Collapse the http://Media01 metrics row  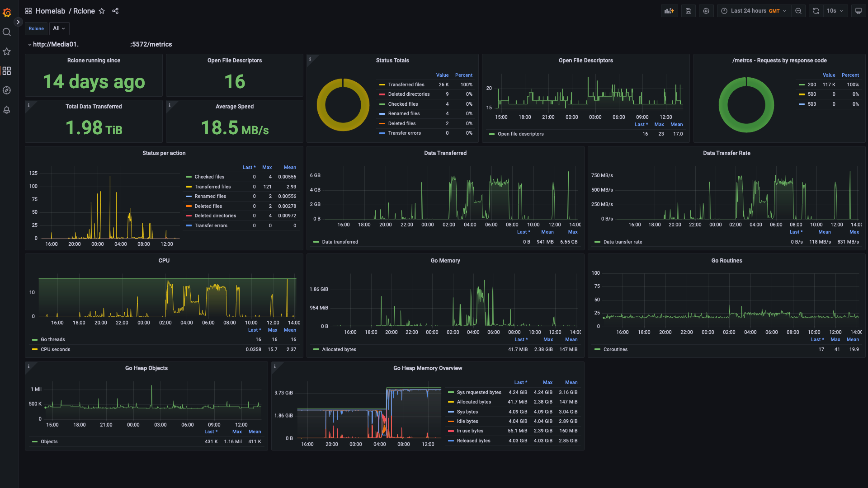tap(30, 44)
